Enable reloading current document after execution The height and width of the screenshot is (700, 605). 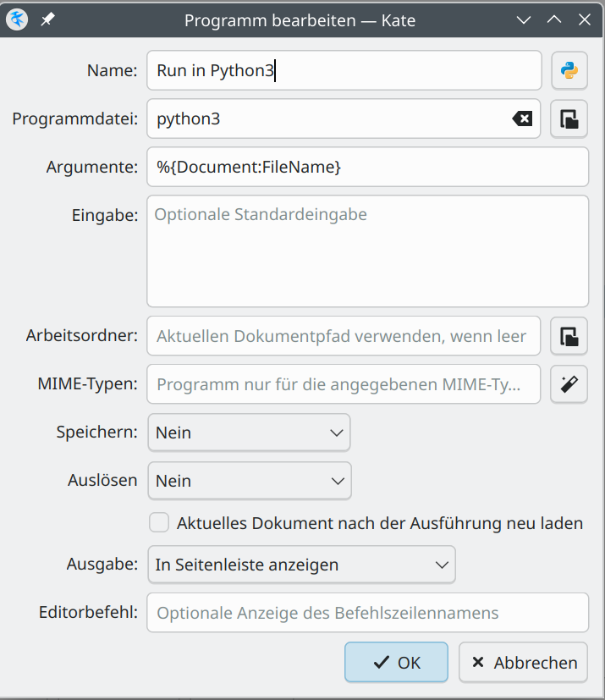coord(159,522)
